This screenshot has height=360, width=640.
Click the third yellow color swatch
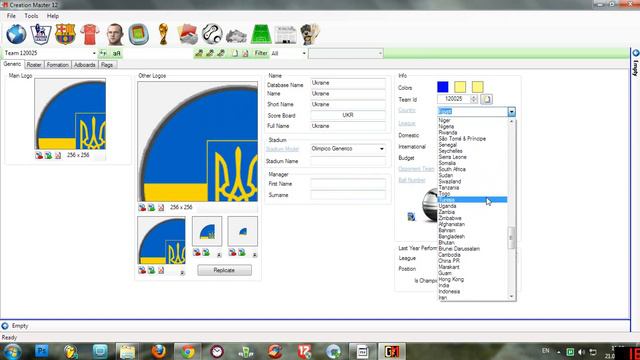pyautogui.click(x=478, y=87)
